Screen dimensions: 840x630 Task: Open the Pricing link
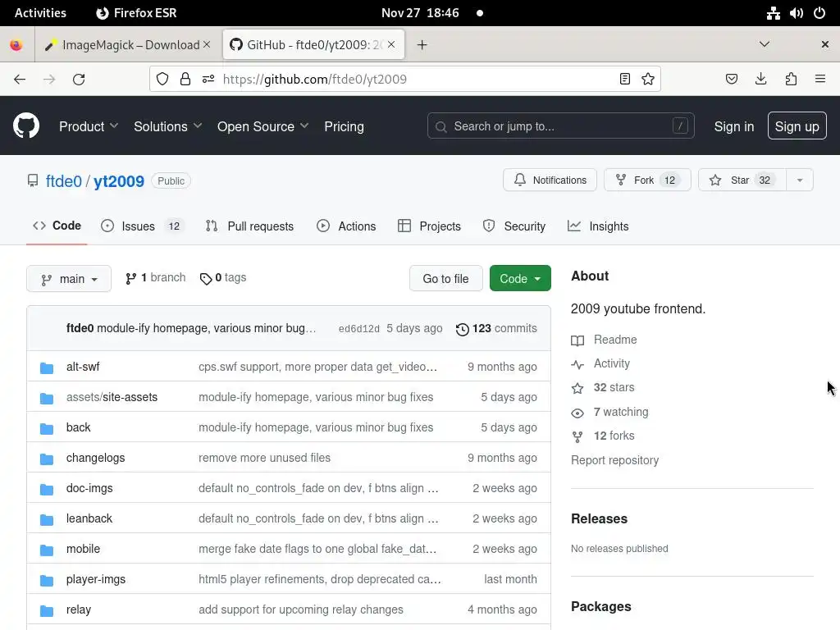point(344,126)
